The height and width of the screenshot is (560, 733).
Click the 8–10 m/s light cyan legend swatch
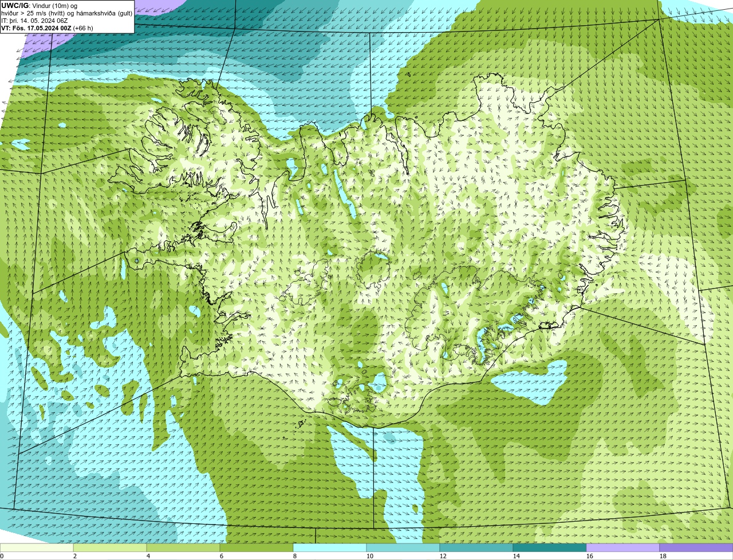click(330, 548)
